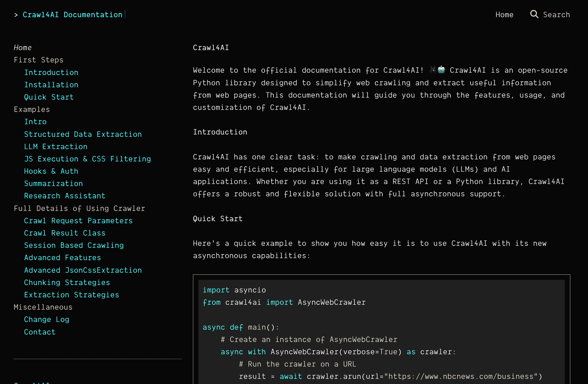Click the Crawl4AI Documentation logo icon

pos(15,15)
